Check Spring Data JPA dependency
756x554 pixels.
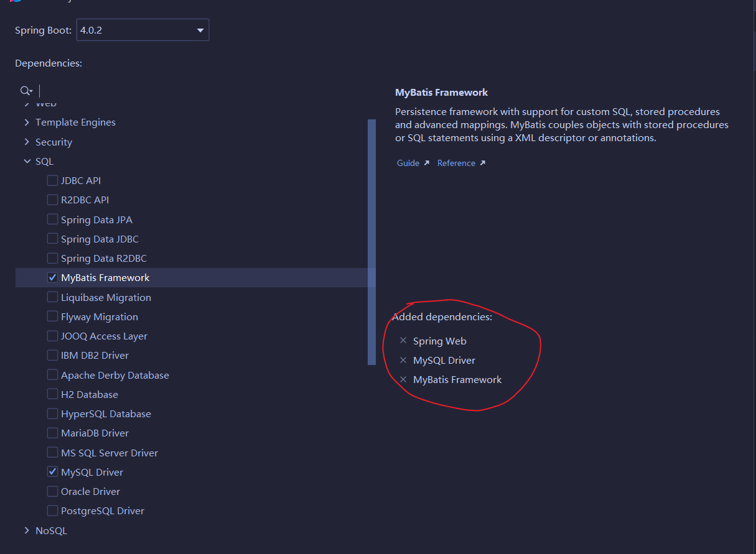point(53,219)
